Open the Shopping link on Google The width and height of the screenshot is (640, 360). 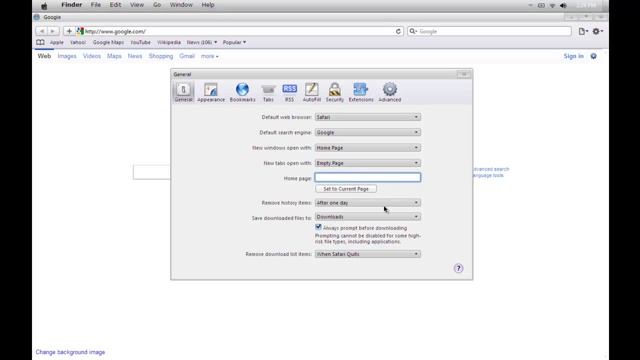tap(161, 56)
